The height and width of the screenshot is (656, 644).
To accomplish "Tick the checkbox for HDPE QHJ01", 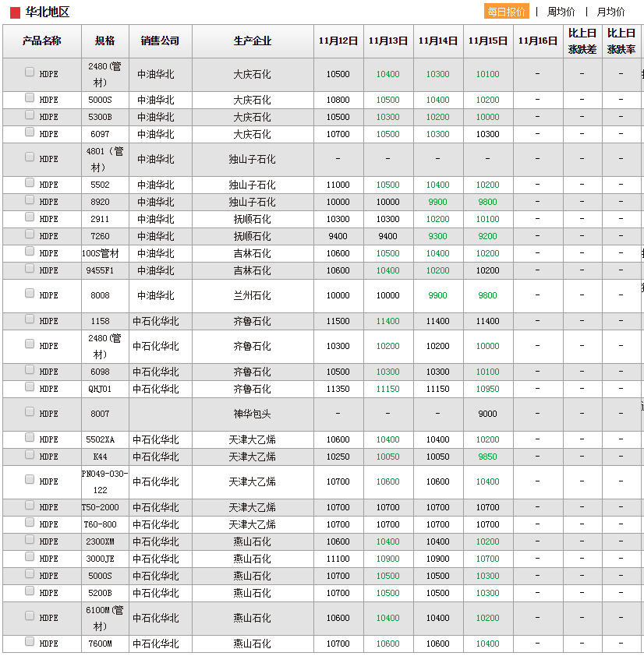I will tap(30, 386).
